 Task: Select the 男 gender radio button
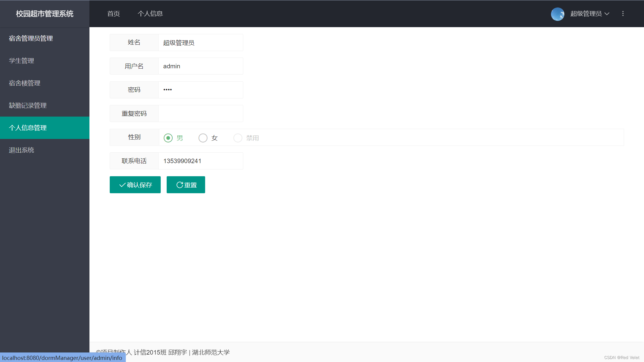168,138
